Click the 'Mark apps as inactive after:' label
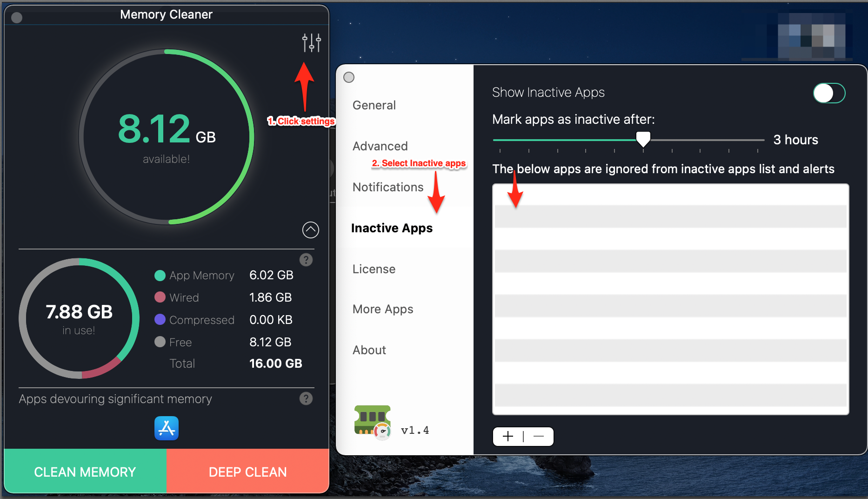 tap(573, 120)
